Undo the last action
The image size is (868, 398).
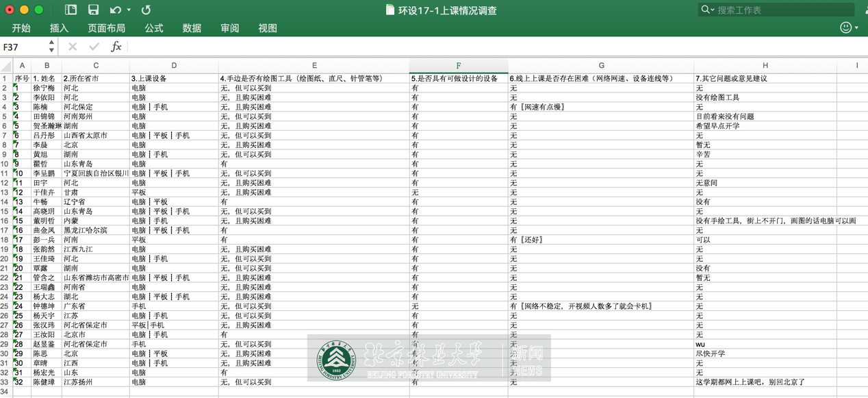pyautogui.click(x=115, y=10)
